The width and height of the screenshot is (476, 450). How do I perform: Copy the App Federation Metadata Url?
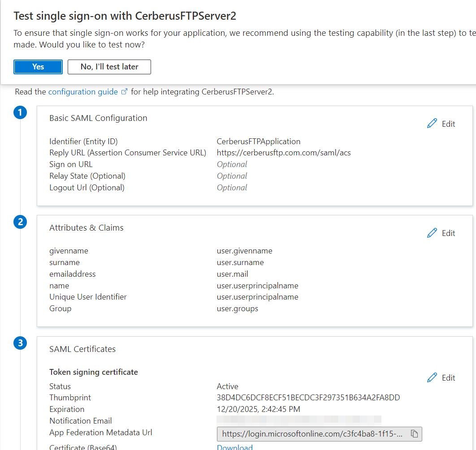414,434
